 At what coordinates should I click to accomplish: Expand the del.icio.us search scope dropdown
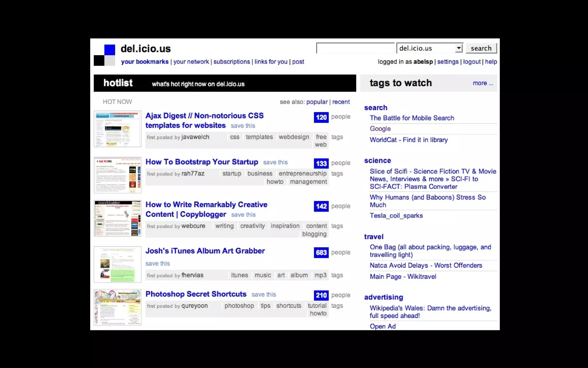pos(459,48)
